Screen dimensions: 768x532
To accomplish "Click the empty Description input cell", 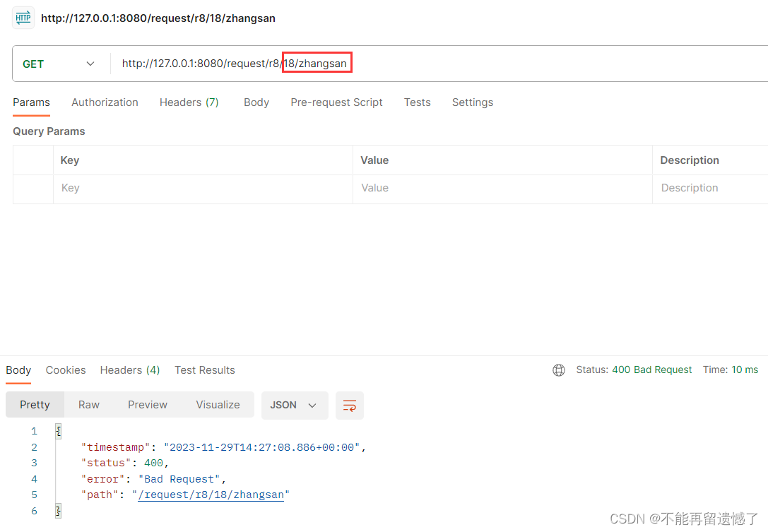I will tap(710, 188).
